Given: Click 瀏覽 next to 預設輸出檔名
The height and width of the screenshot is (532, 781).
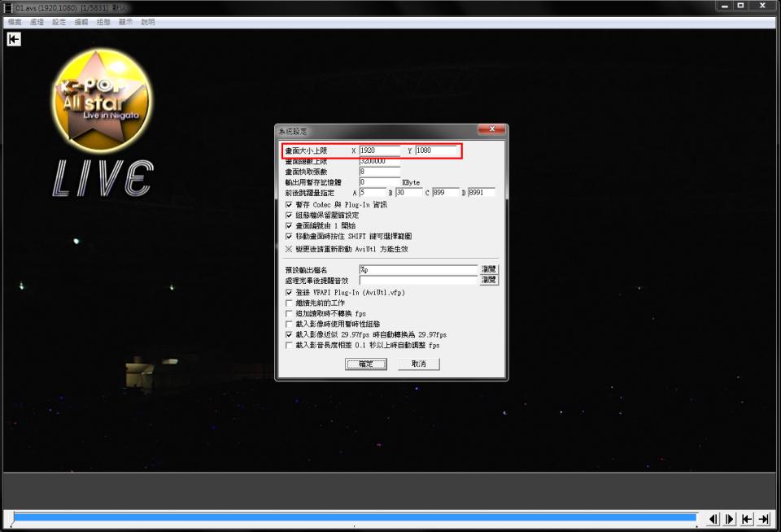Looking at the screenshot, I should pos(489,269).
